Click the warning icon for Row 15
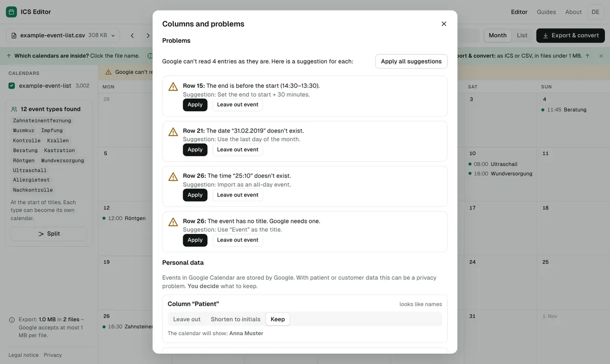Image resolution: width=610 pixels, height=364 pixels. point(173,86)
